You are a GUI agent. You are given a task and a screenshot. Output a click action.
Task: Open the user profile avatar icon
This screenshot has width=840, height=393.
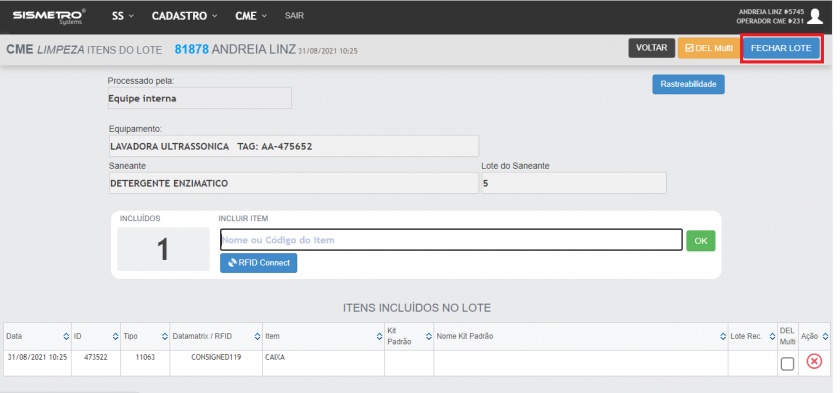coord(815,16)
